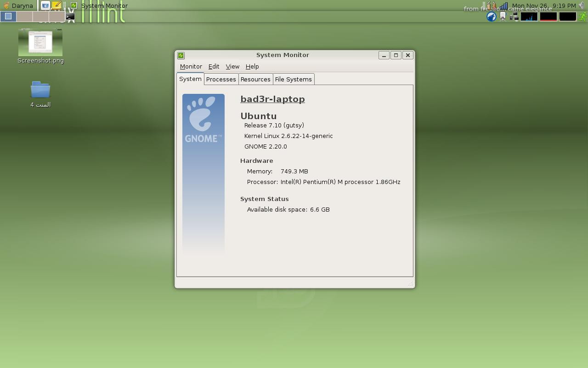The width and height of the screenshot is (588, 368).
Task: Click the green running man logout icon
Action: tap(582, 17)
